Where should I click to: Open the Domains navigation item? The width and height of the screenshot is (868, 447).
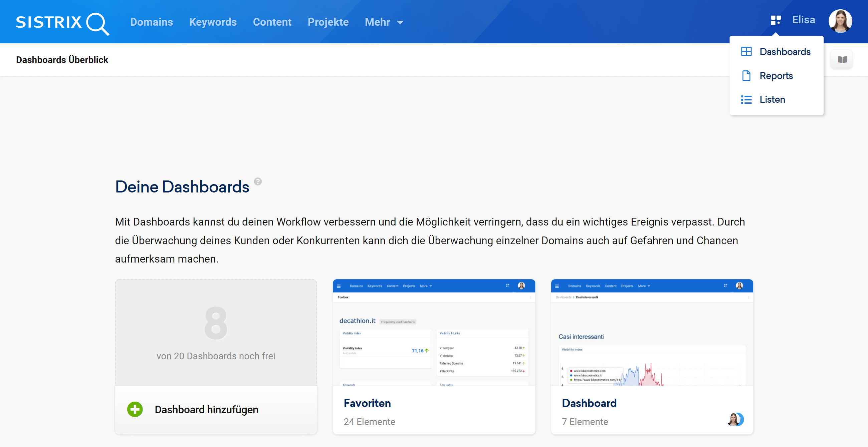tap(151, 22)
